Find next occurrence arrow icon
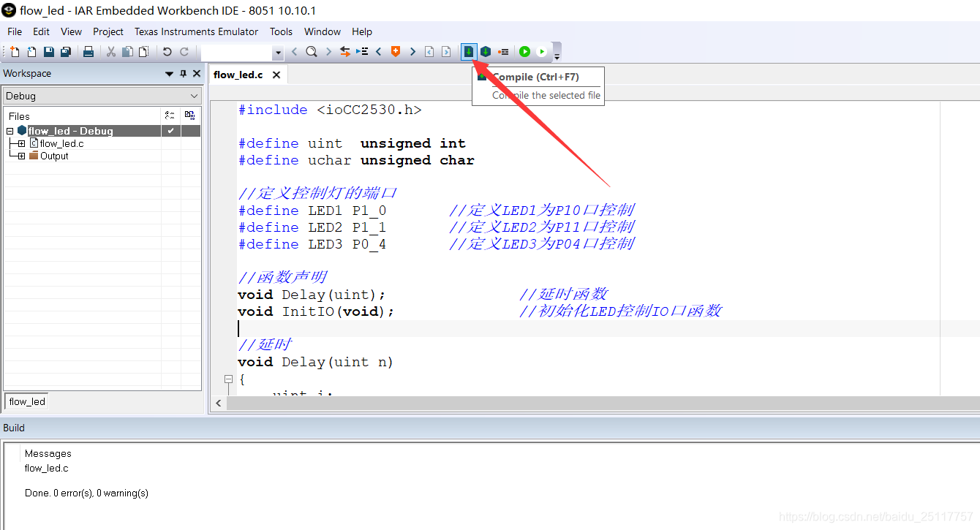Viewport: 980px width, 530px height. (328, 52)
